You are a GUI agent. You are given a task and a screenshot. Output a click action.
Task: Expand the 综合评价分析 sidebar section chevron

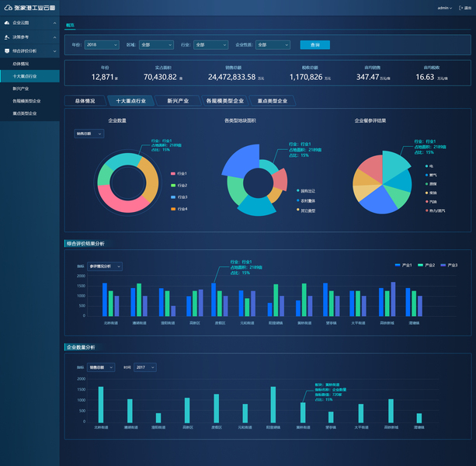[54, 51]
